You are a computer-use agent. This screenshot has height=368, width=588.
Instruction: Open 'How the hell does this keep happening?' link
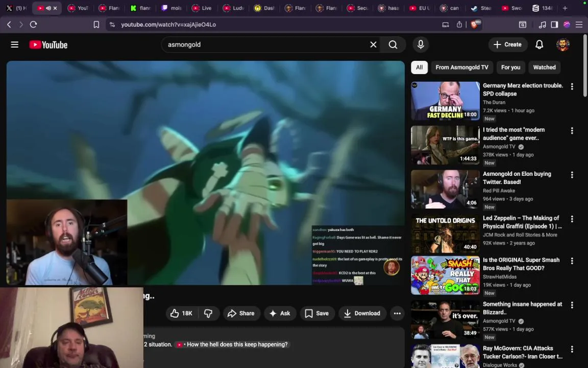[x=233, y=344]
